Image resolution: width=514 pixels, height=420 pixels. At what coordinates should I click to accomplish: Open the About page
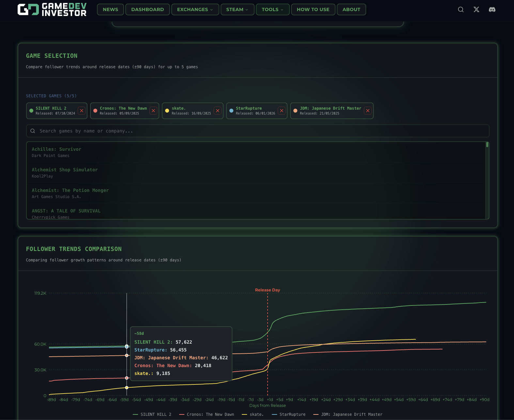[x=351, y=9]
